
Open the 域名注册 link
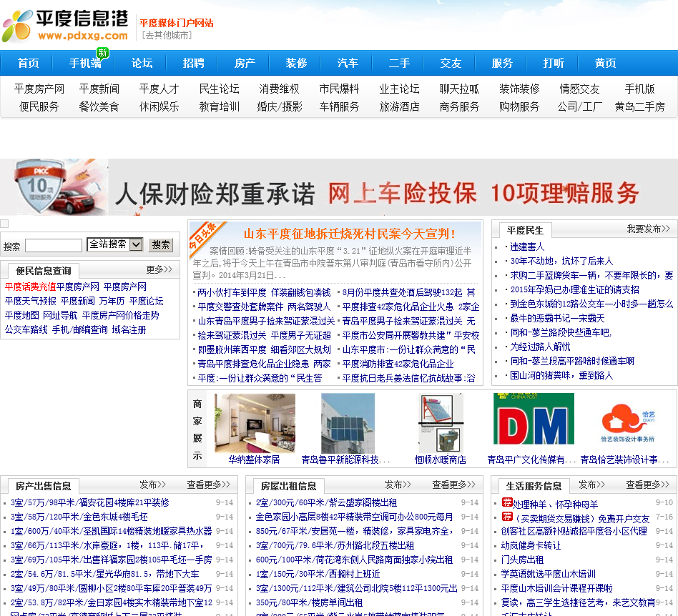tap(129, 329)
